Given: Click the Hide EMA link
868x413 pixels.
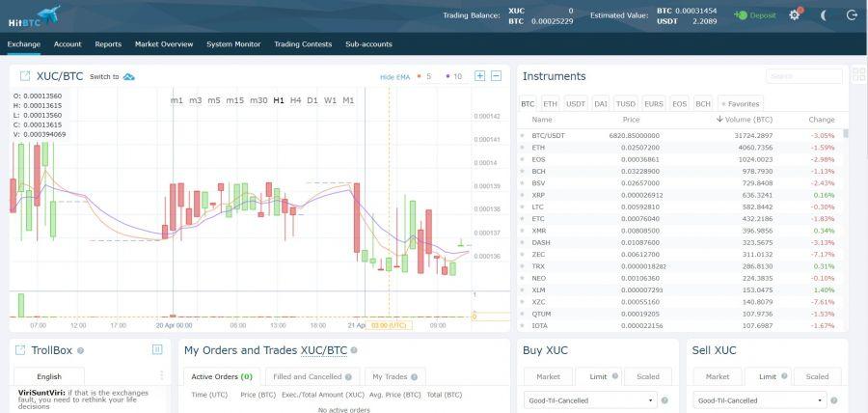Looking at the screenshot, I should [394, 77].
